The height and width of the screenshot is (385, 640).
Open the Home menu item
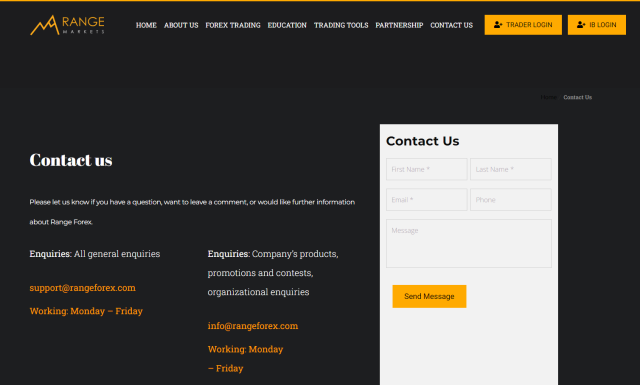pyautogui.click(x=146, y=25)
